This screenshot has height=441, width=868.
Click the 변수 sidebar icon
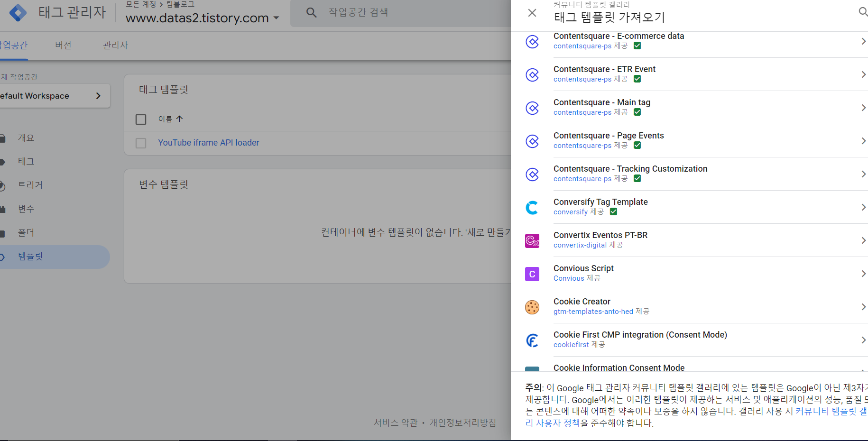(x=2, y=210)
